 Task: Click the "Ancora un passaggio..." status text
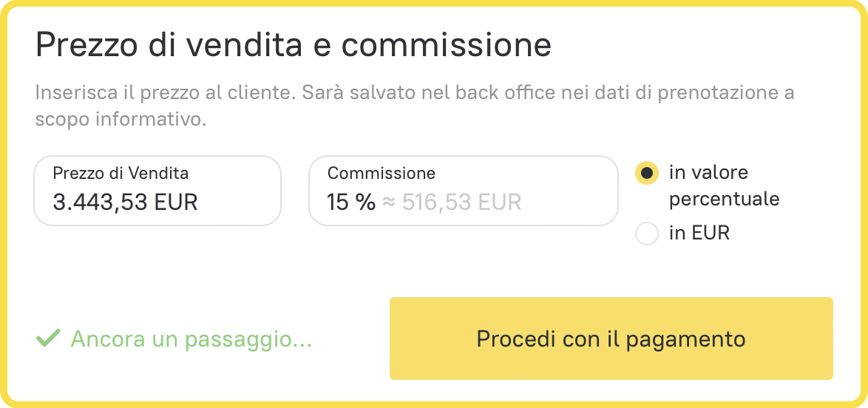coord(191,339)
